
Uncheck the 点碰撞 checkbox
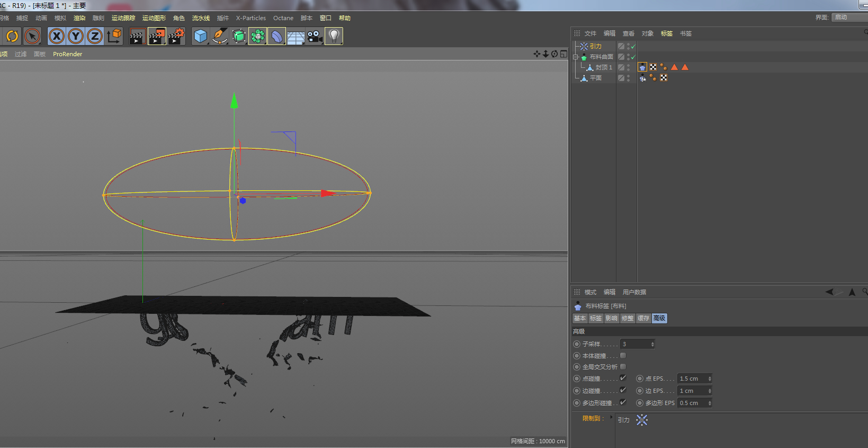click(623, 379)
